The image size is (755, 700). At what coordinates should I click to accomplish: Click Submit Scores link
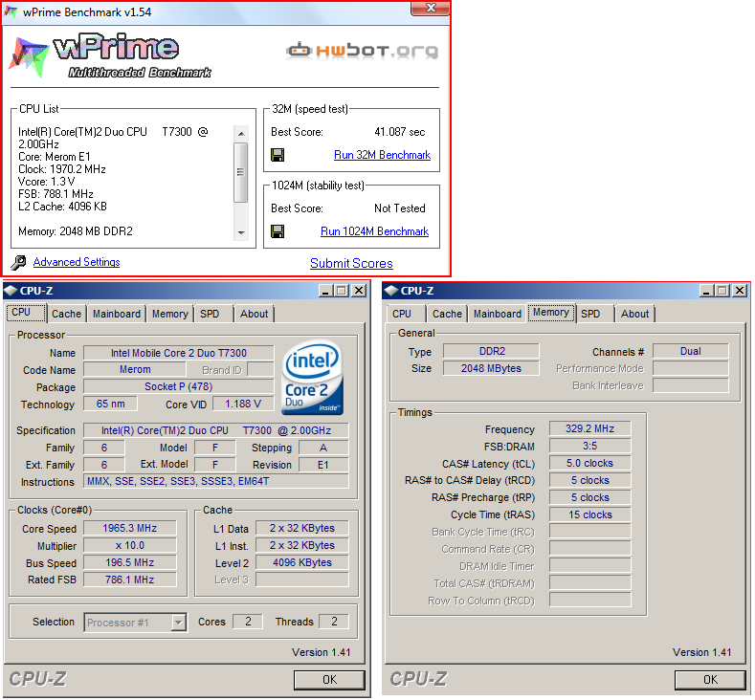(351, 264)
